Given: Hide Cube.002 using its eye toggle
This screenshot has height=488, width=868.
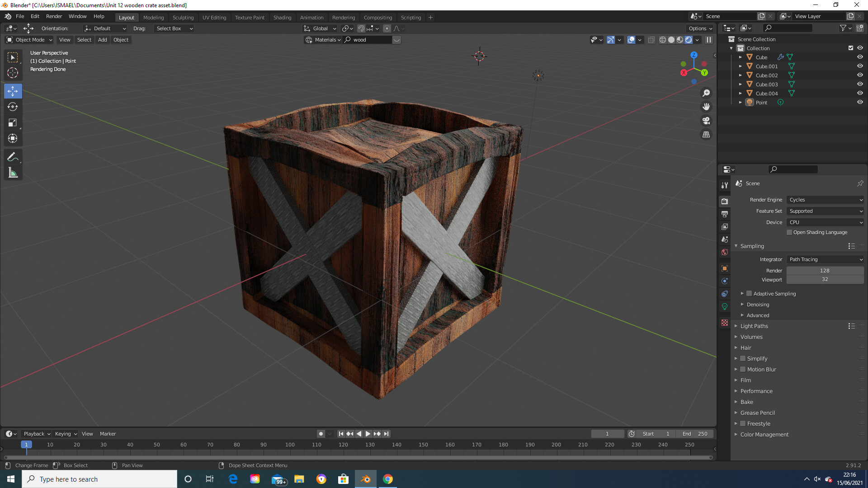Looking at the screenshot, I should point(860,75).
